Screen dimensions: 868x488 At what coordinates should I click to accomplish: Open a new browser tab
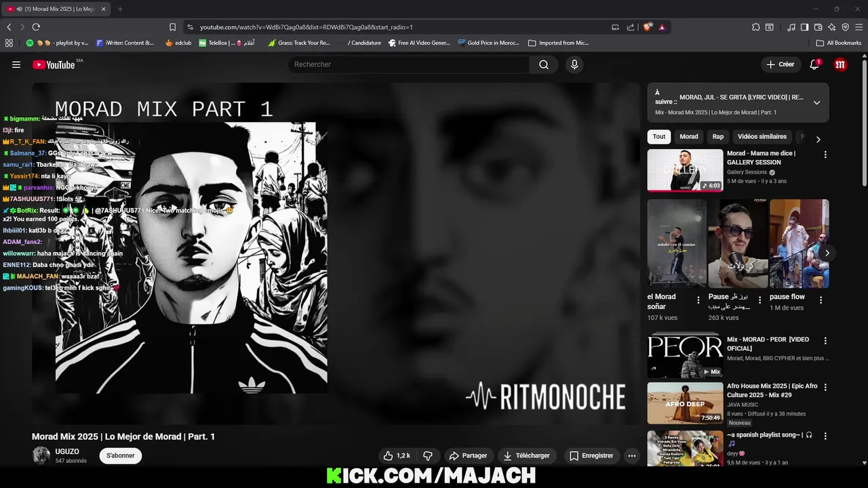(x=120, y=9)
